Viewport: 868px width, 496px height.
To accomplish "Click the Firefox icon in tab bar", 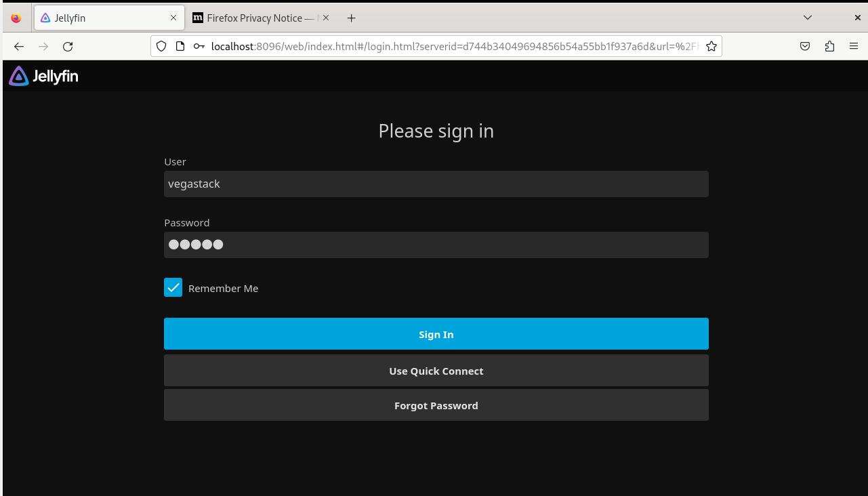I will coord(16,18).
